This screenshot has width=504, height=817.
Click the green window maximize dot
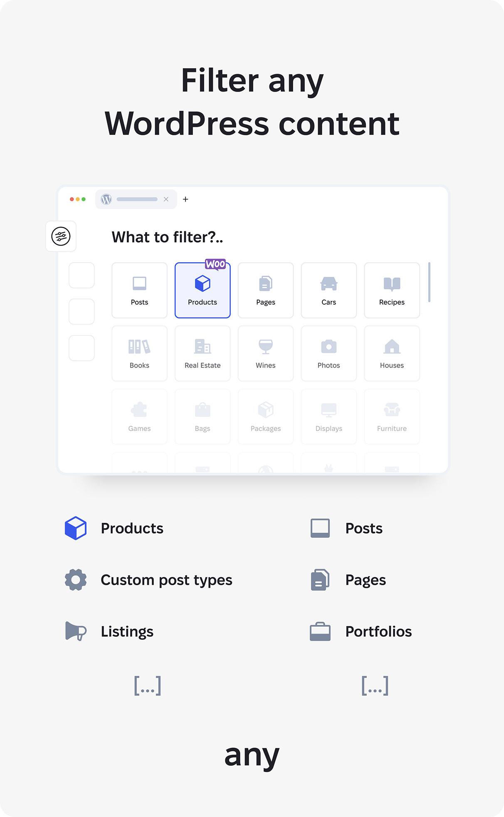84,199
